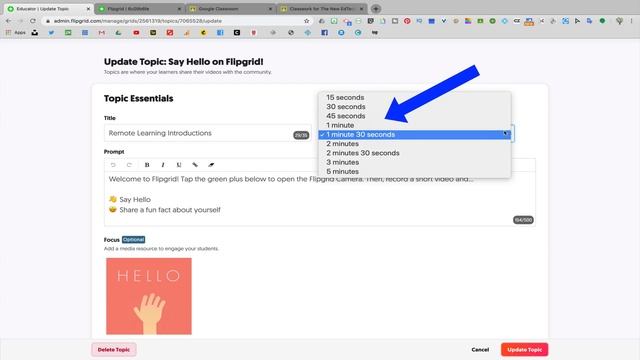Choose 2 minutes 30 seconds
This screenshot has height=360, width=640.
pyautogui.click(x=414, y=153)
